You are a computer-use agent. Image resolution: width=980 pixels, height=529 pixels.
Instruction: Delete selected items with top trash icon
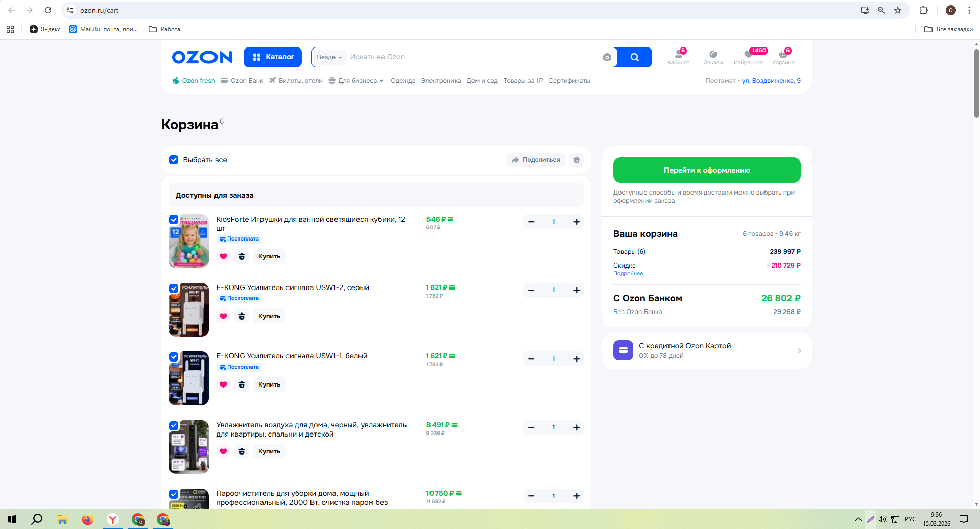point(577,160)
